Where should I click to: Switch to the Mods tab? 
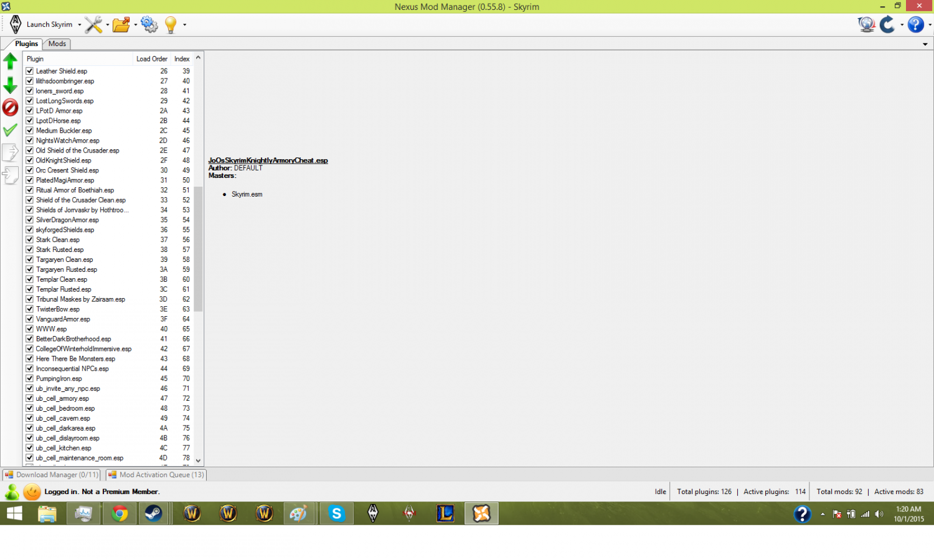point(57,44)
